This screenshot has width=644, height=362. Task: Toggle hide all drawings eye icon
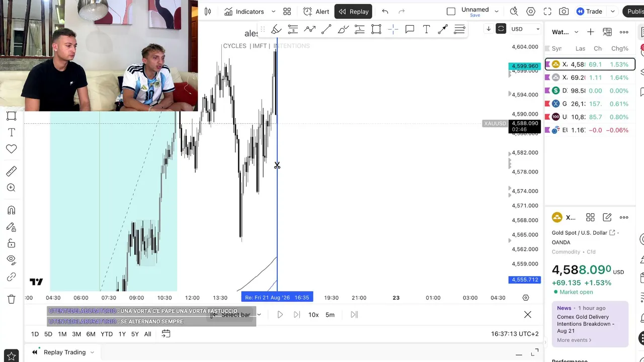pyautogui.click(x=11, y=260)
